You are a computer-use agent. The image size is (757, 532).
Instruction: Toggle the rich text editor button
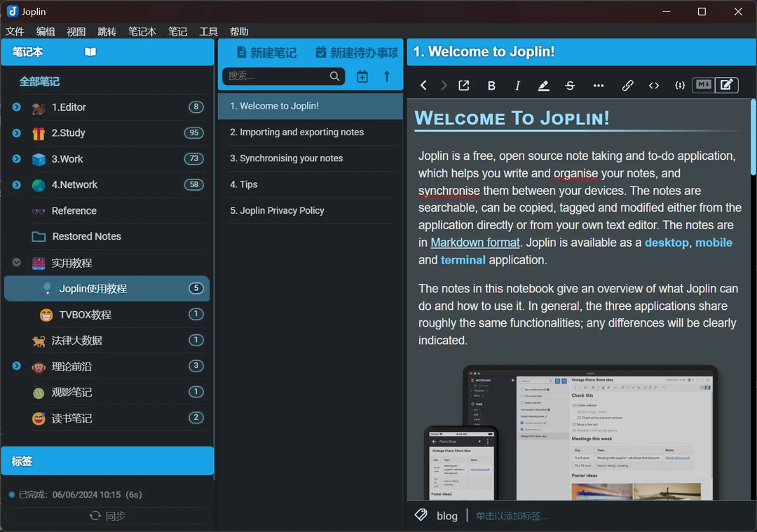coord(727,85)
